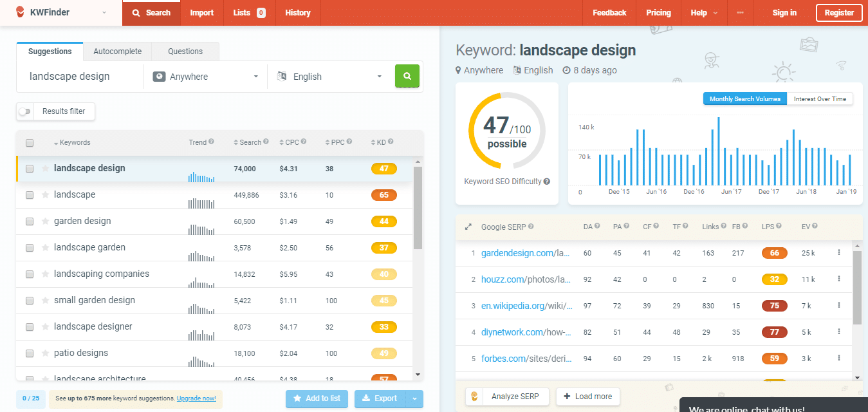Star the "landscaping companies" keyword

[x=45, y=274]
